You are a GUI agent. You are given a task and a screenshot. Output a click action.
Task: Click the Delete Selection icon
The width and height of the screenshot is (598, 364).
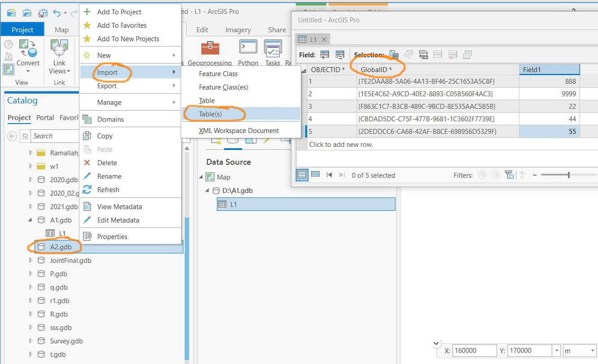(453, 55)
